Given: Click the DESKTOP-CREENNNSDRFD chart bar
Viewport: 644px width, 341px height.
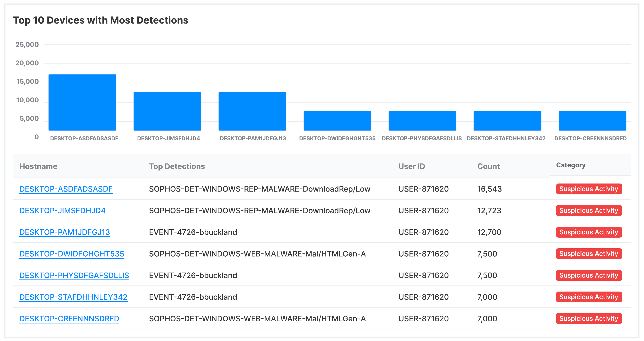Looking at the screenshot, I should coord(592,121).
